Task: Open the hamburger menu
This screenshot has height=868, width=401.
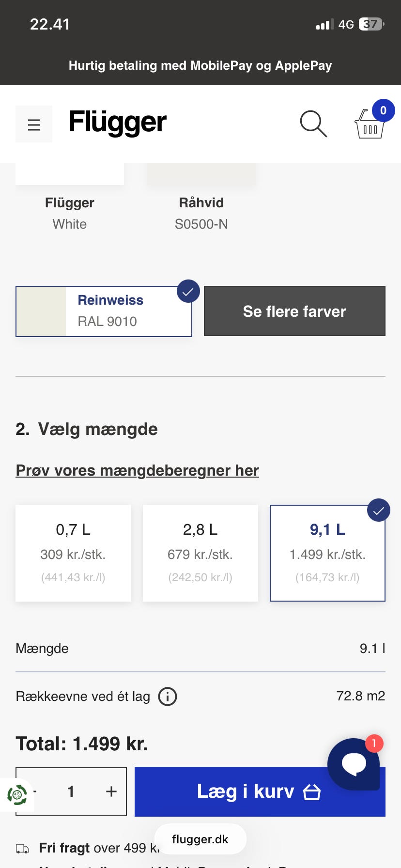Action: pyautogui.click(x=34, y=124)
